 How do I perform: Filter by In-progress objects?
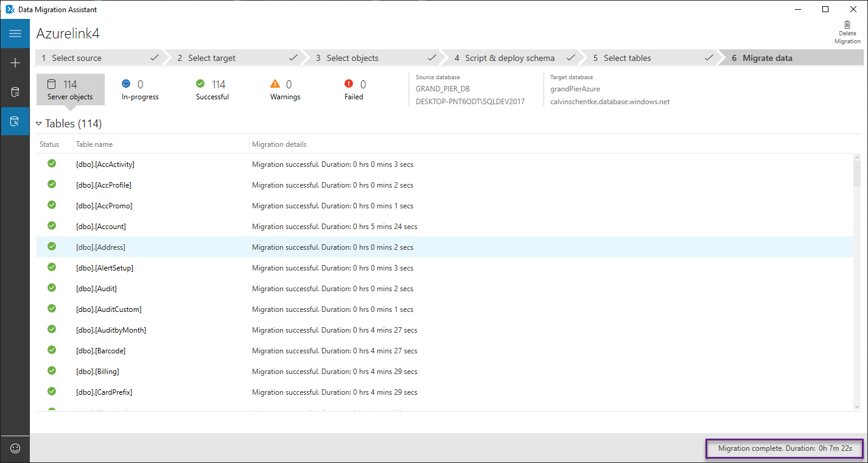[x=140, y=90]
